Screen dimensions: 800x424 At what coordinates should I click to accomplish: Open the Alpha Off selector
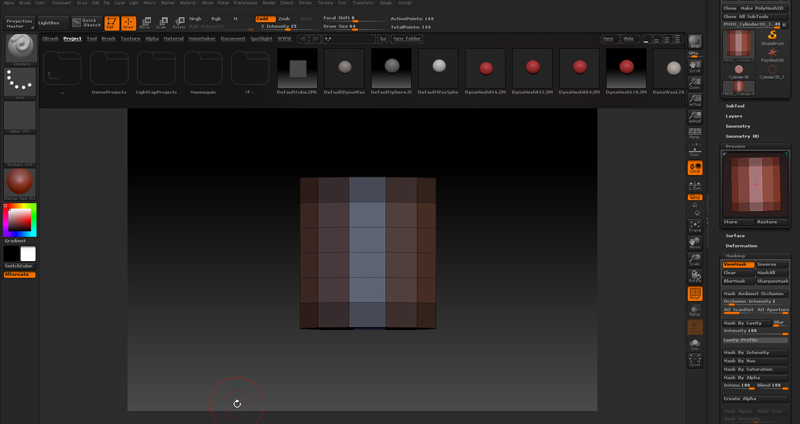(20, 117)
